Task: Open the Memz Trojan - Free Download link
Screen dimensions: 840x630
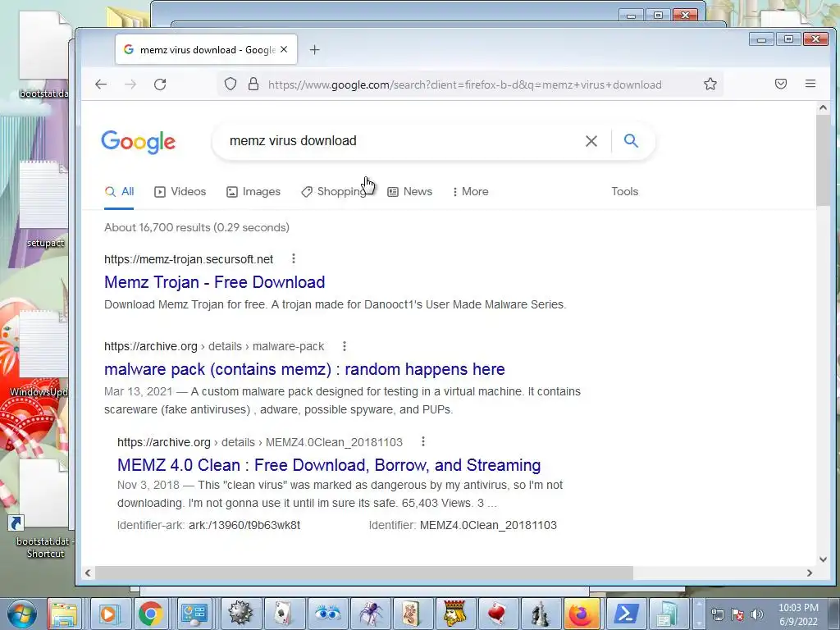Action: [x=214, y=282]
